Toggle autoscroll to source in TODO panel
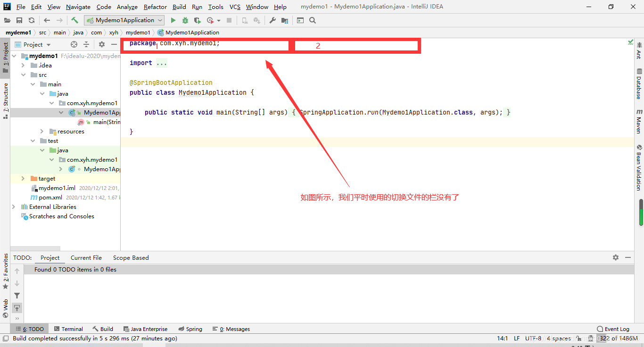Viewport: 644px width, 347px height. pyautogui.click(x=17, y=308)
